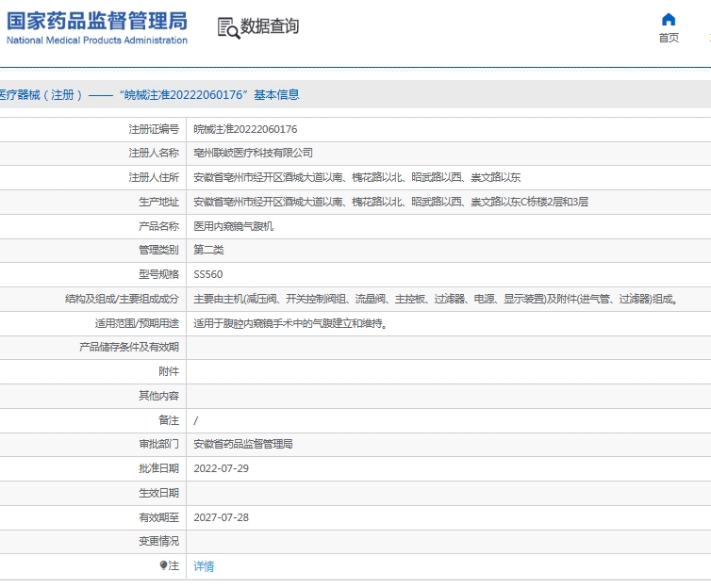Click the home icon in the header
The width and height of the screenshot is (711, 588).
tap(669, 20)
